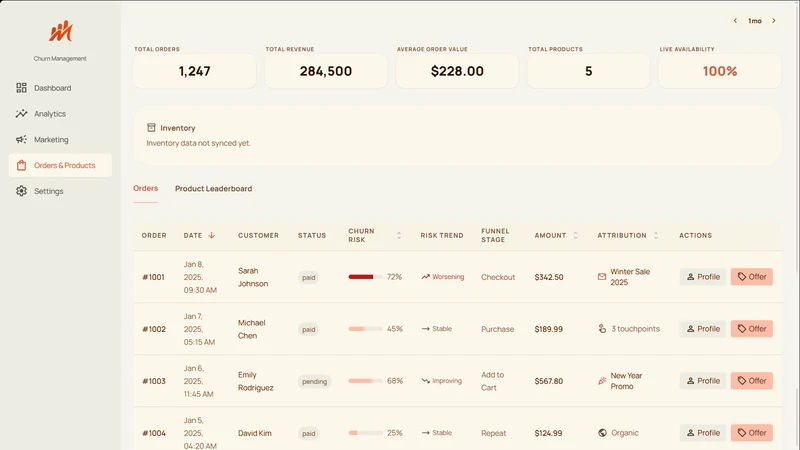Click the 72% churn risk bar
This screenshot has height=450, width=800.
pos(365,277)
